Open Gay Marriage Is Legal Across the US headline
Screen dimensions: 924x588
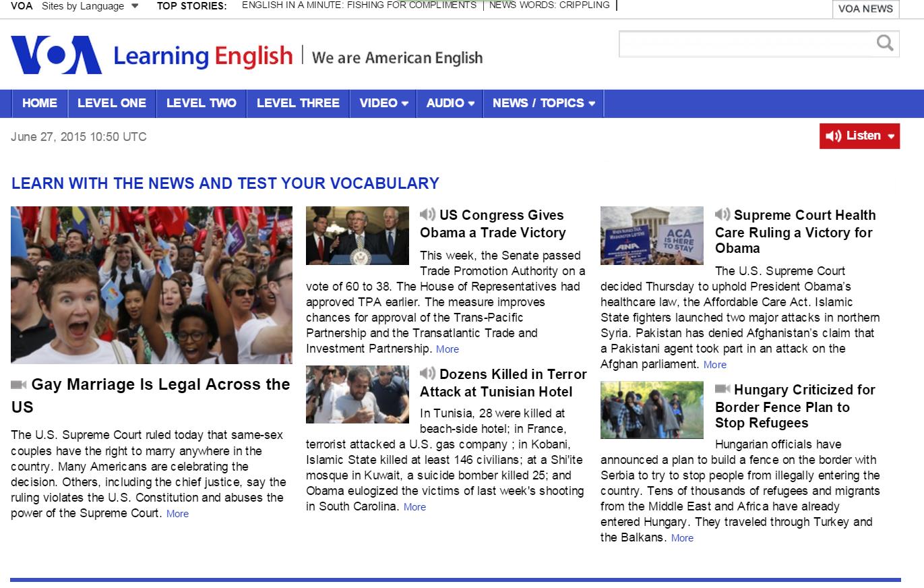pyautogui.click(x=151, y=395)
